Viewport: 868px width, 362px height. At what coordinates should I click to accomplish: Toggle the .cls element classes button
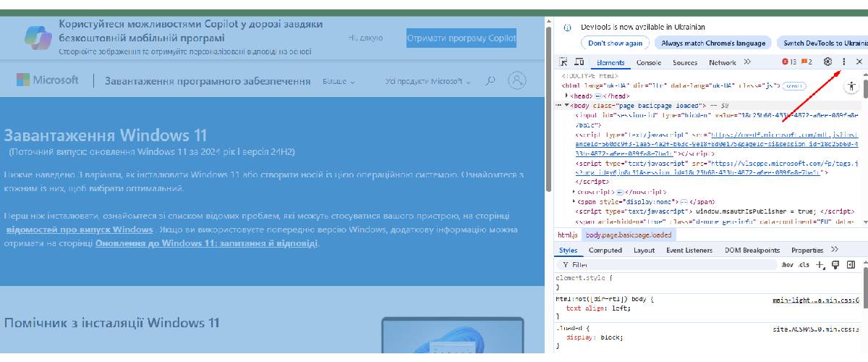pyautogui.click(x=804, y=265)
